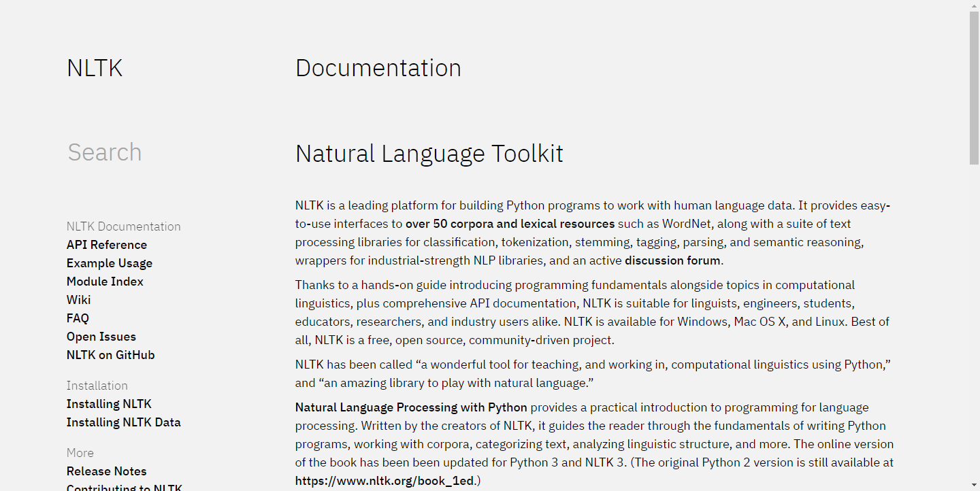Open Installing NLTK Data page
This screenshot has height=491, width=980.
click(124, 422)
